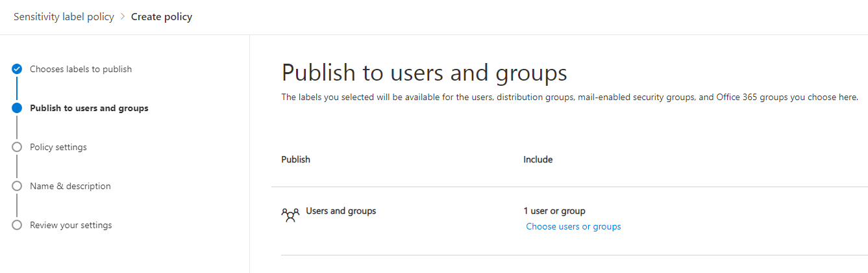Image resolution: width=868 pixels, height=273 pixels.
Task: Click the breadcrumb chevron separator
Action: coord(123,17)
